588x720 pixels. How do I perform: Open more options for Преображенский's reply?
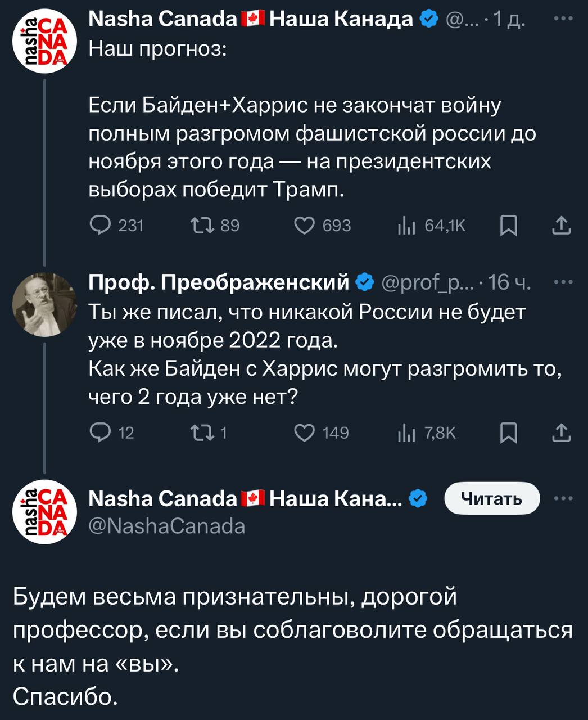(x=563, y=281)
